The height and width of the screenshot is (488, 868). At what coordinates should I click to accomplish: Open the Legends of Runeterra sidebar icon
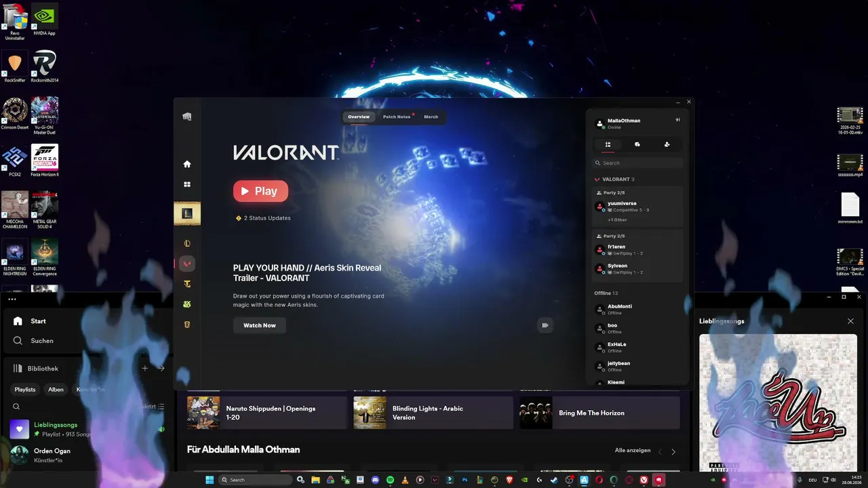(187, 325)
